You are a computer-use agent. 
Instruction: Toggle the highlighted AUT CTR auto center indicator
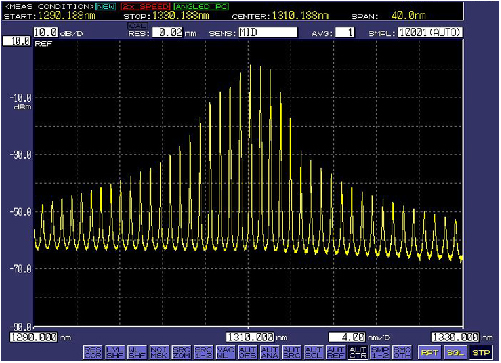point(358,352)
